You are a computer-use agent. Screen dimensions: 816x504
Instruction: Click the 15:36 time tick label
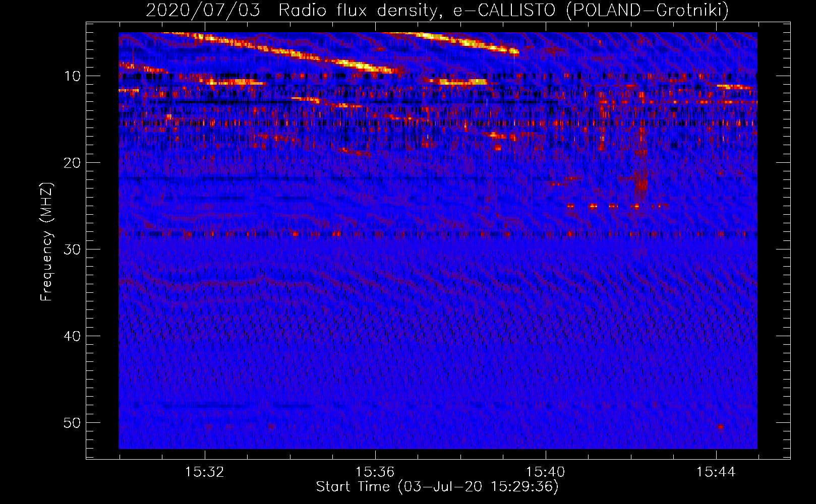click(x=375, y=472)
